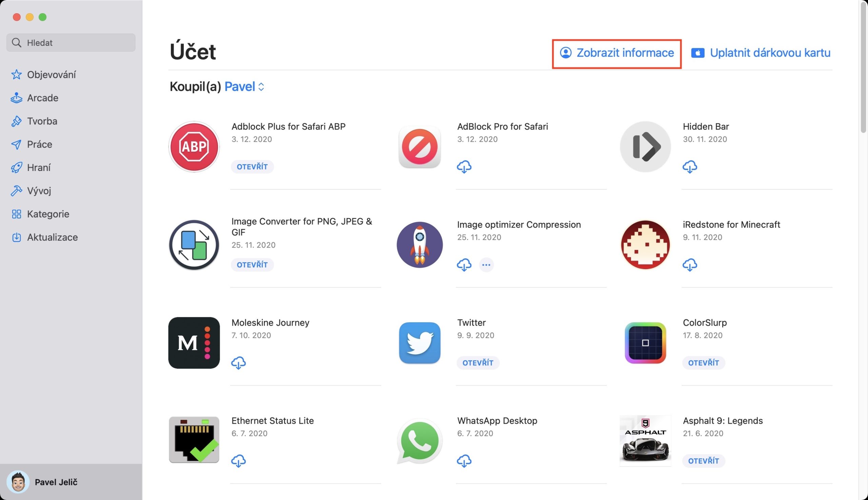The height and width of the screenshot is (500, 868).
Task: Open Asphalt 9: Legends via Otevřít
Action: tap(703, 461)
